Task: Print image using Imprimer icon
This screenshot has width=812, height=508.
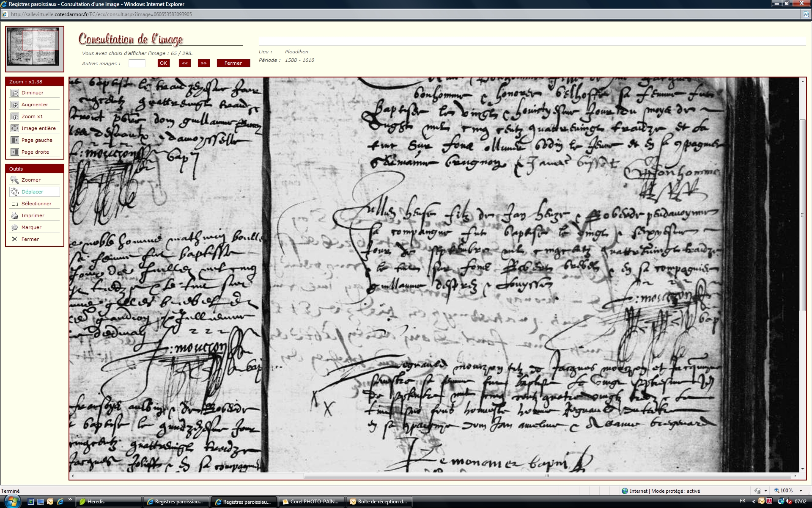Action: click(15, 215)
